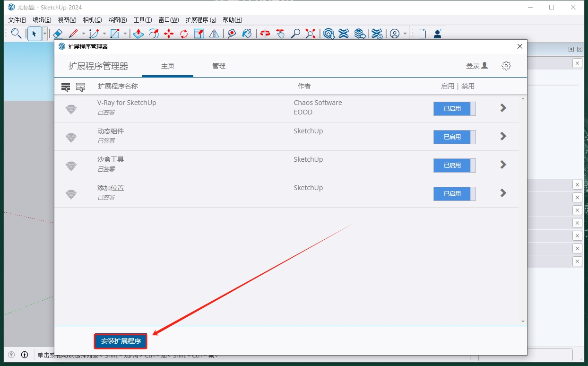
Task: Click the info circle status bar icon
Action: [x=25, y=355]
